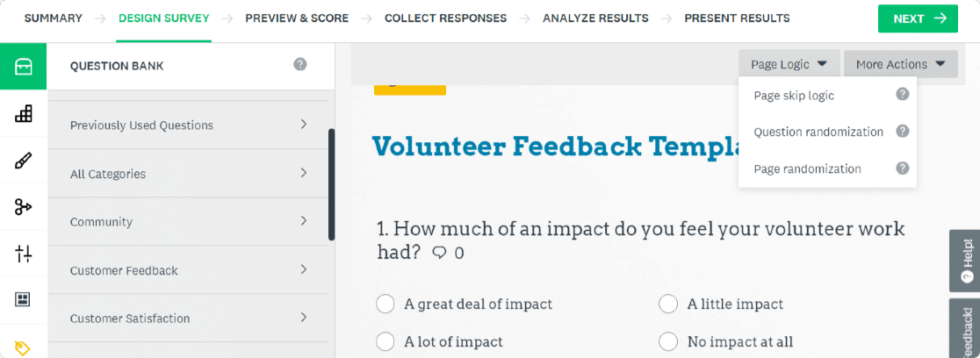The height and width of the screenshot is (358, 980).
Task: Click the Help! side tab
Action: tap(966, 261)
